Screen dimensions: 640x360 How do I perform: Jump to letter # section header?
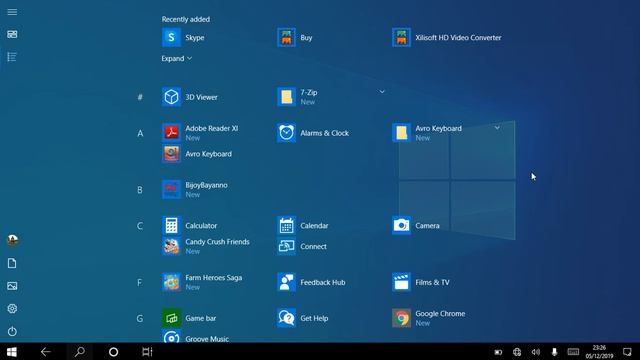coord(140,97)
